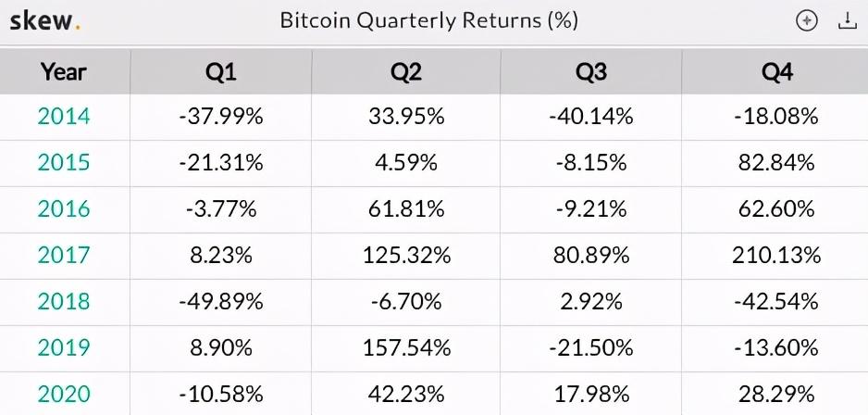Image resolution: width=868 pixels, height=415 pixels.
Task: Click the 157.54% cell for 2019 Q2
Action: 404,348
